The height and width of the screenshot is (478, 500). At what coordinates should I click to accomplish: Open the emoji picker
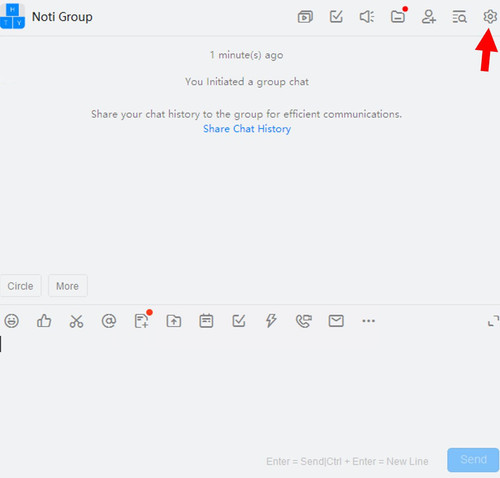[x=11, y=321]
